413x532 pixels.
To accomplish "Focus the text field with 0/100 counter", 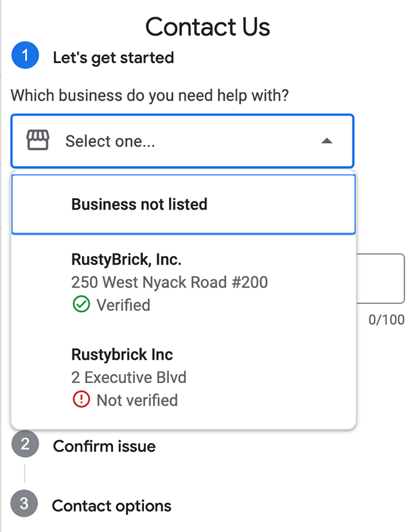I will pos(380,279).
